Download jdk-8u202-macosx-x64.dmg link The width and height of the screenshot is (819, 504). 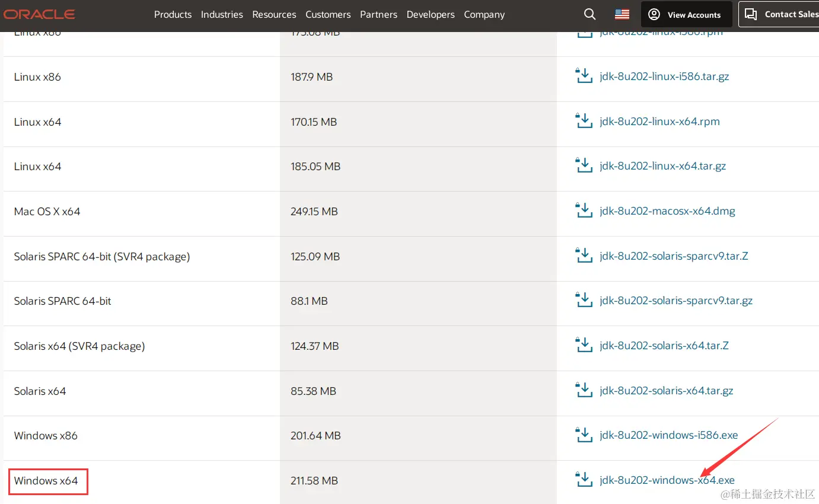[667, 211]
